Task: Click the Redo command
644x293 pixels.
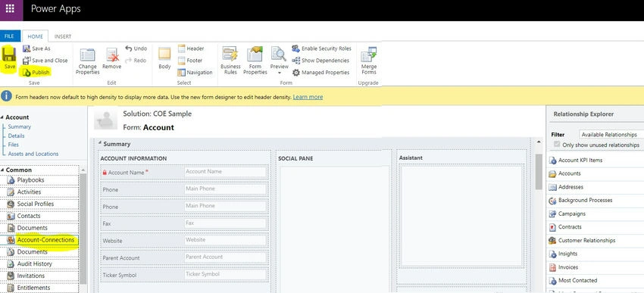Action: [x=135, y=61]
